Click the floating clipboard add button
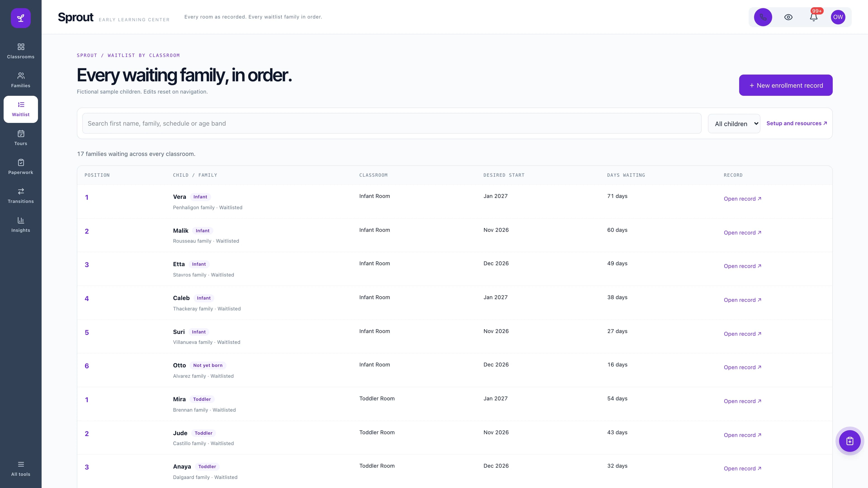 849,441
